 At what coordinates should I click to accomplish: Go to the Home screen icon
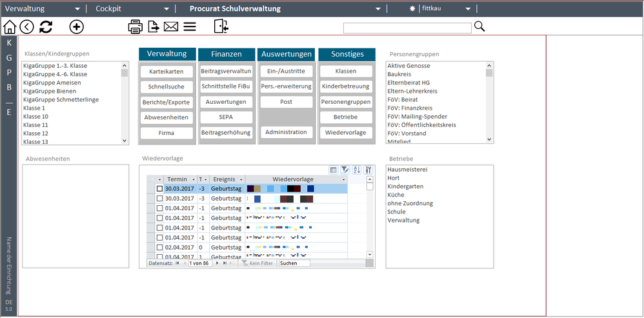pyautogui.click(x=10, y=27)
